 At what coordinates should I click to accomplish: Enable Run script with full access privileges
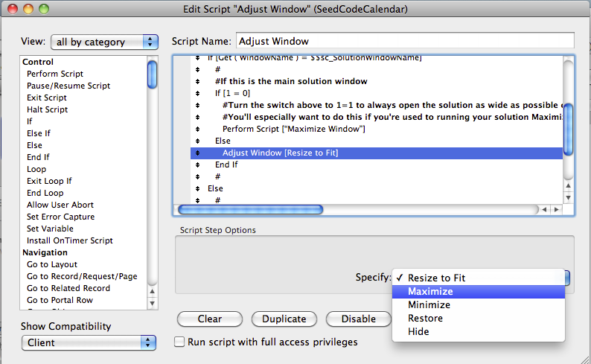click(179, 342)
